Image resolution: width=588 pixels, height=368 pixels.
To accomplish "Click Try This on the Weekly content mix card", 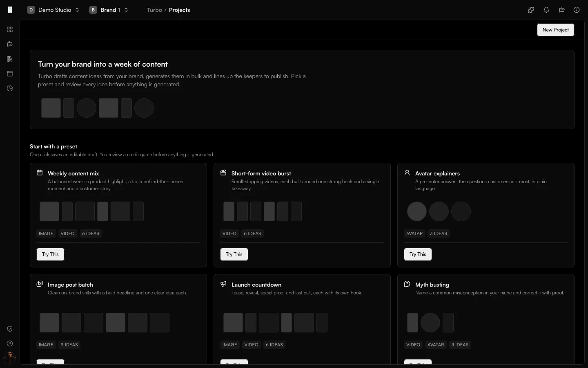I will pyautogui.click(x=50, y=254).
